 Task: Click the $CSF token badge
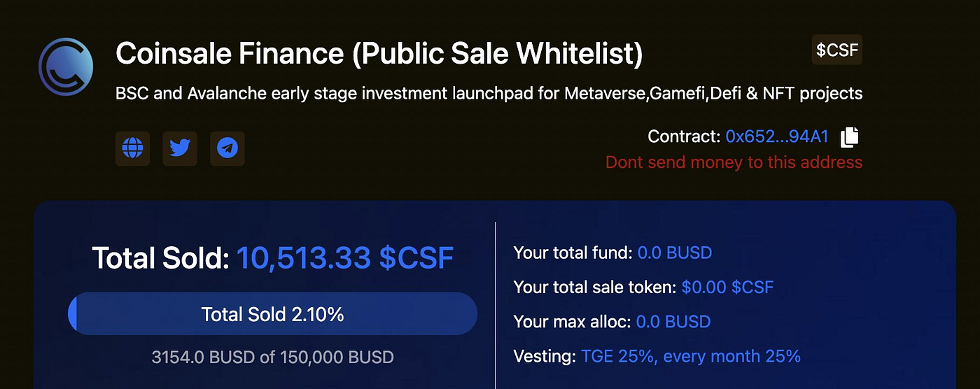[837, 50]
